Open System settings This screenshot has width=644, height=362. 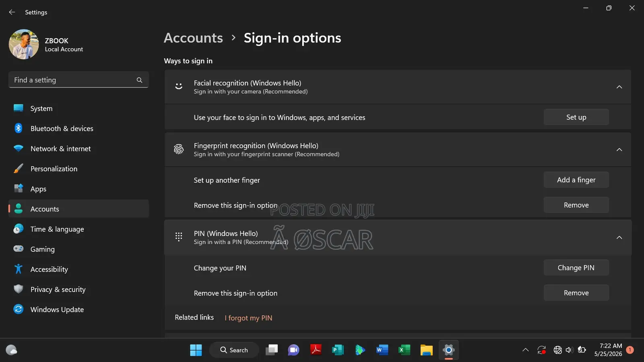point(79,108)
